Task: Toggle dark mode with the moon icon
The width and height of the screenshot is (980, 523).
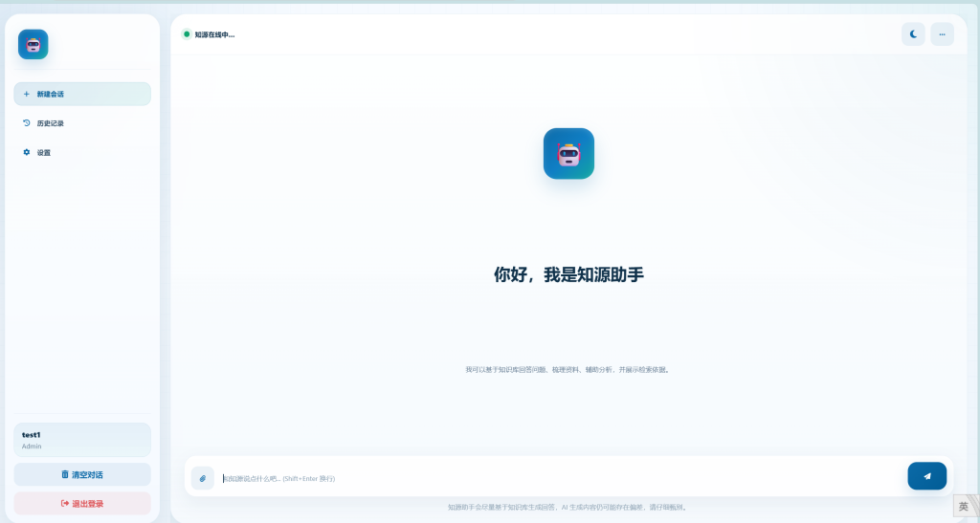Action: (x=913, y=34)
